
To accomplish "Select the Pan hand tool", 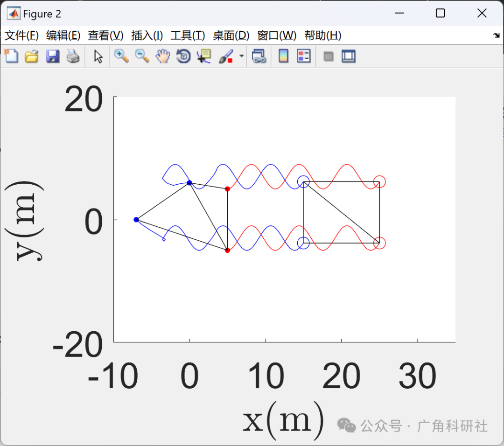I will click(x=163, y=56).
